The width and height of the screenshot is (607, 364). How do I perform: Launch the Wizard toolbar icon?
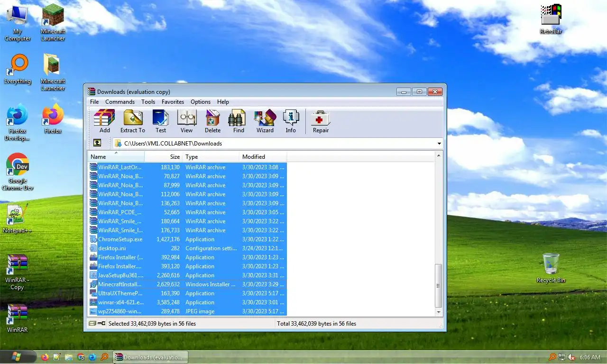point(265,121)
